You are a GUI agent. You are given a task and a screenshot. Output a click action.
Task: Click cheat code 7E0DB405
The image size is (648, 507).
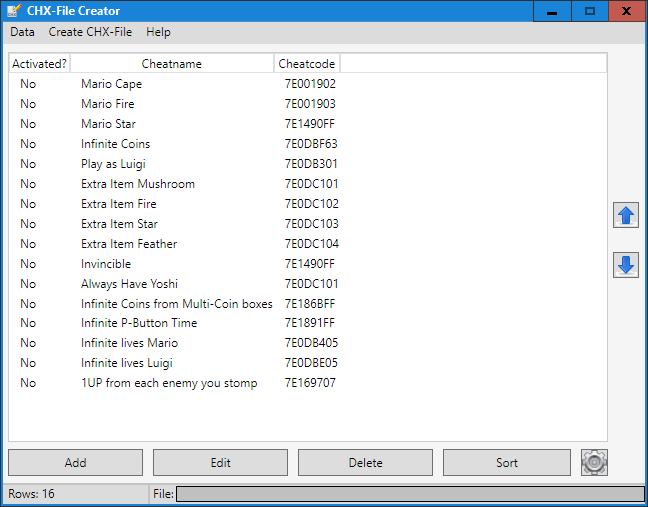coord(311,343)
